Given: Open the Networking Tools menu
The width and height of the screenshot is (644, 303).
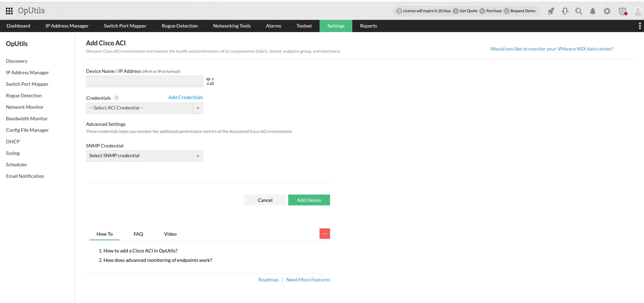Looking at the screenshot, I should [x=232, y=26].
